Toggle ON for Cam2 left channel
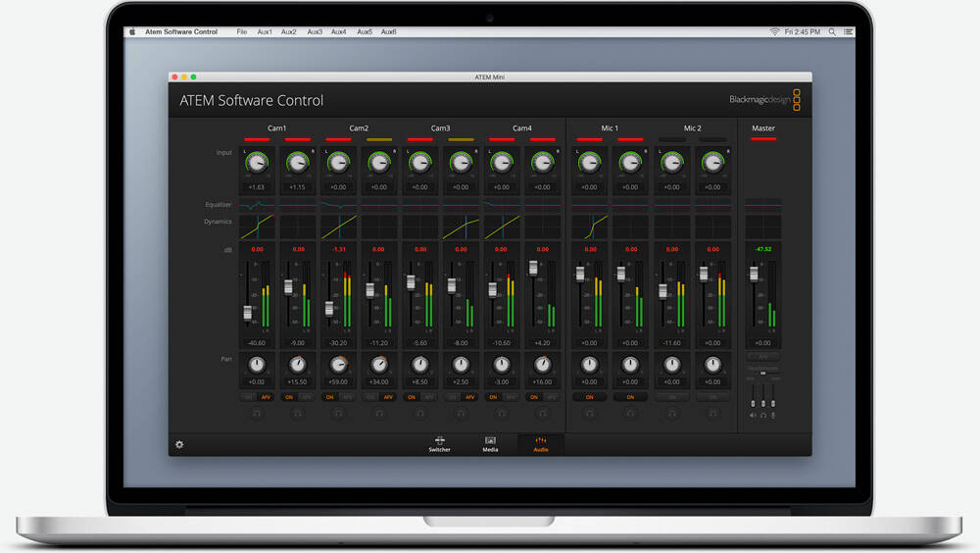Image resolution: width=980 pixels, height=553 pixels. 330,397
